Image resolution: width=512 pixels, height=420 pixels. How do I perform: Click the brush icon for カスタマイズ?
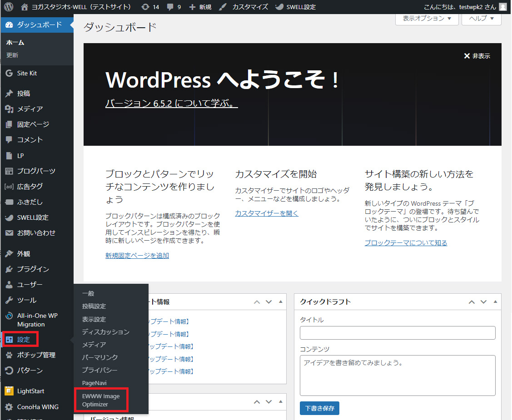coord(223,7)
